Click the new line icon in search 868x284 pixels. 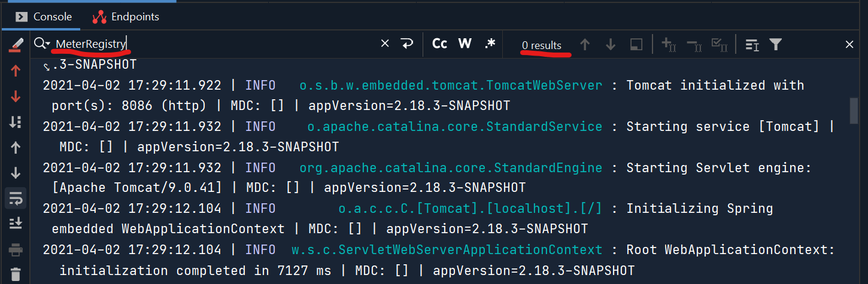(407, 44)
